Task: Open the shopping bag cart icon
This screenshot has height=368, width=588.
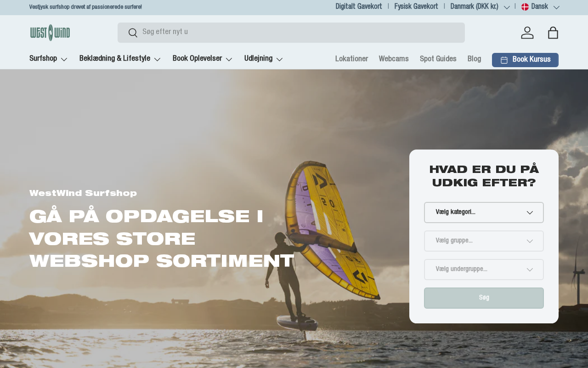Action: coord(553,33)
